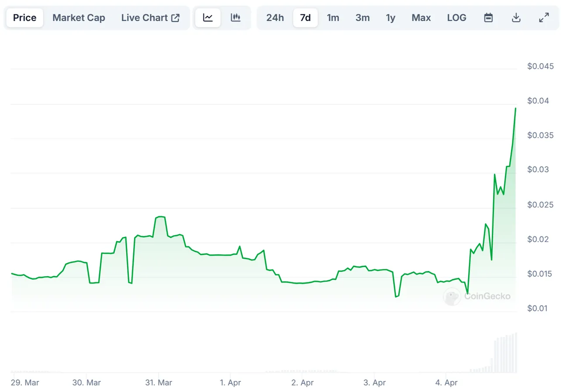Click the 2. Apr date label
This screenshot has height=392, width=561.
(x=302, y=382)
